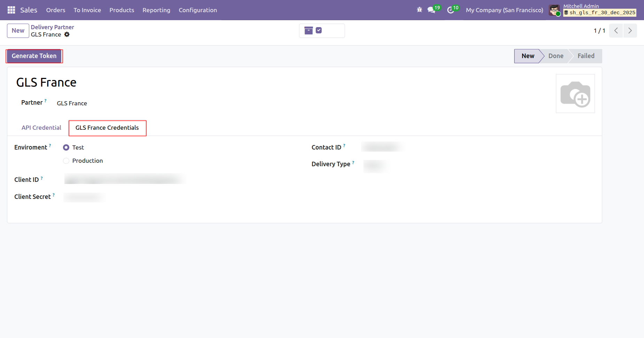Open the Delivery Type field
The width and height of the screenshot is (644, 338).
pos(375,166)
